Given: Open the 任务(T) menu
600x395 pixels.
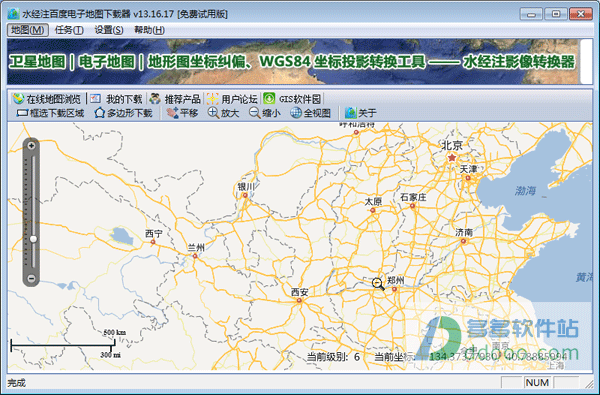Looking at the screenshot, I should (69, 30).
